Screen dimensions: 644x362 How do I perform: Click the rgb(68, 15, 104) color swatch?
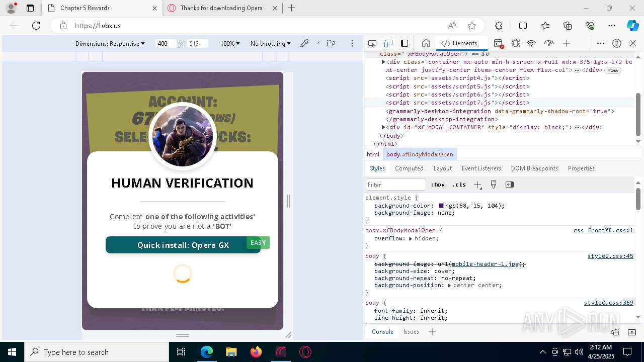click(x=441, y=206)
